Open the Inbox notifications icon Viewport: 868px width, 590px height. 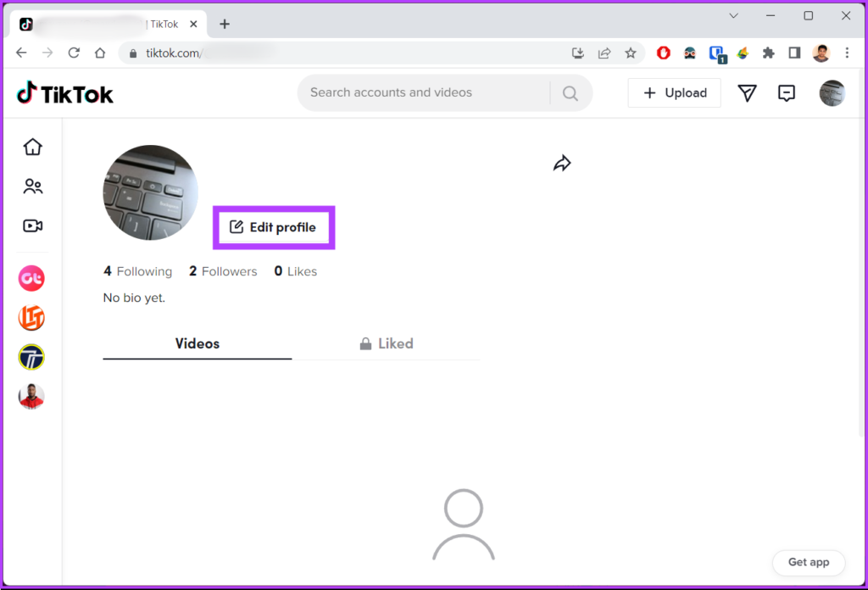[x=787, y=93]
